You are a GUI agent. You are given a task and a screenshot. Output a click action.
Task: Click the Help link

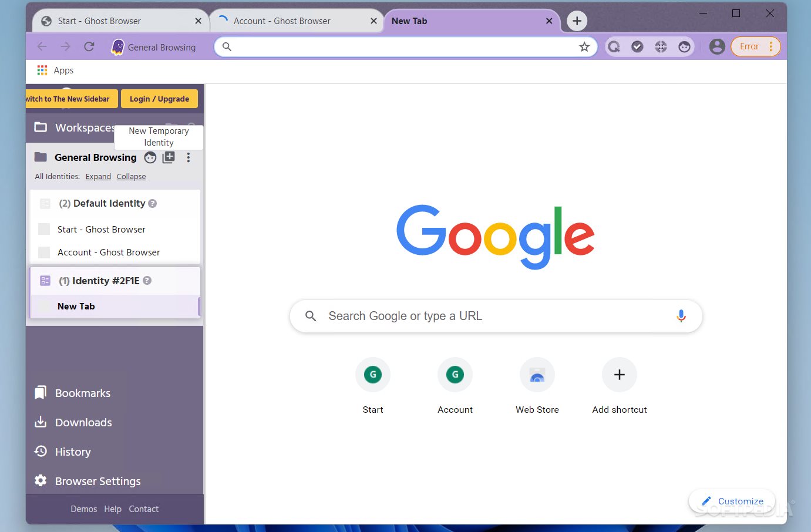pos(113,509)
